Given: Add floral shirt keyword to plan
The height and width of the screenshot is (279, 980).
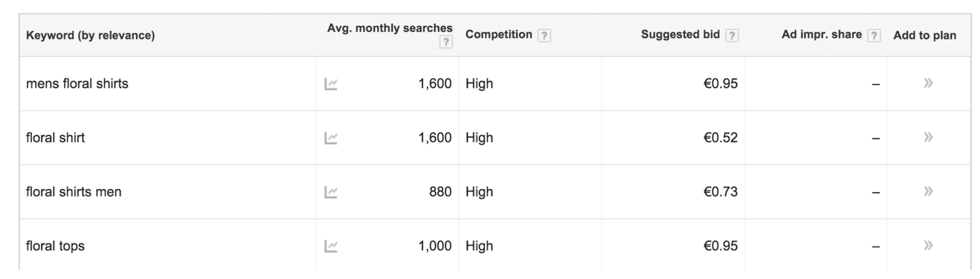Looking at the screenshot, I should pyautogui.click(x=928, y=137).
